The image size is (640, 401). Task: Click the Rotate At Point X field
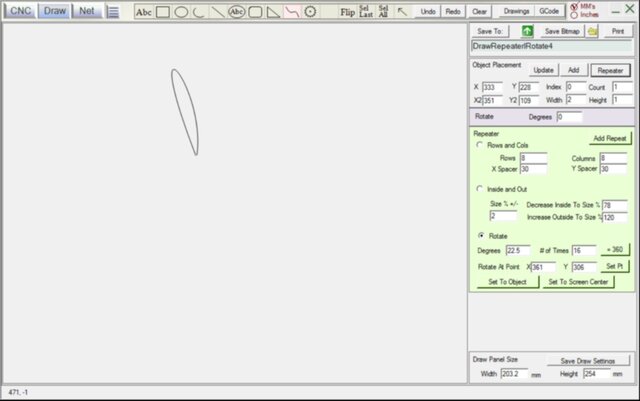point(543,267)
